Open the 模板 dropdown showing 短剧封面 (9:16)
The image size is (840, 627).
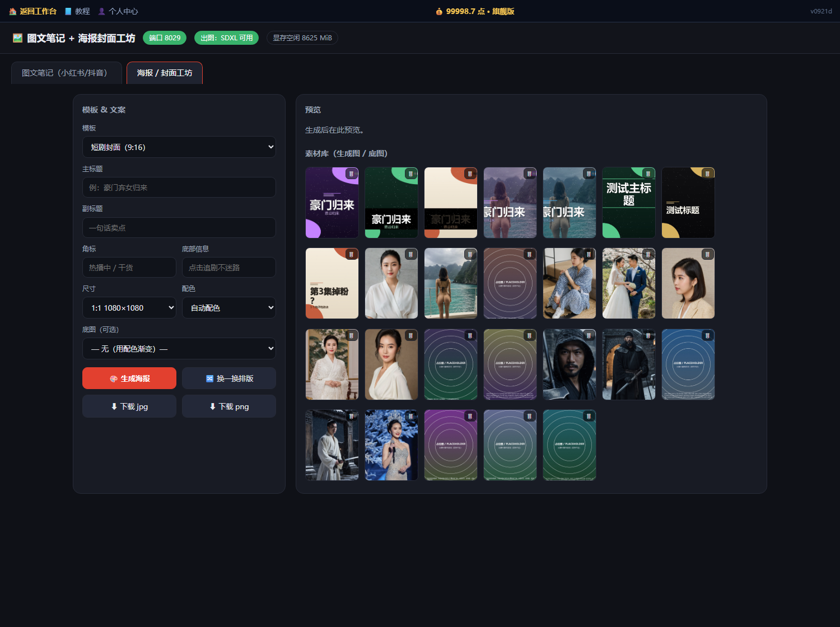point(179,147)
